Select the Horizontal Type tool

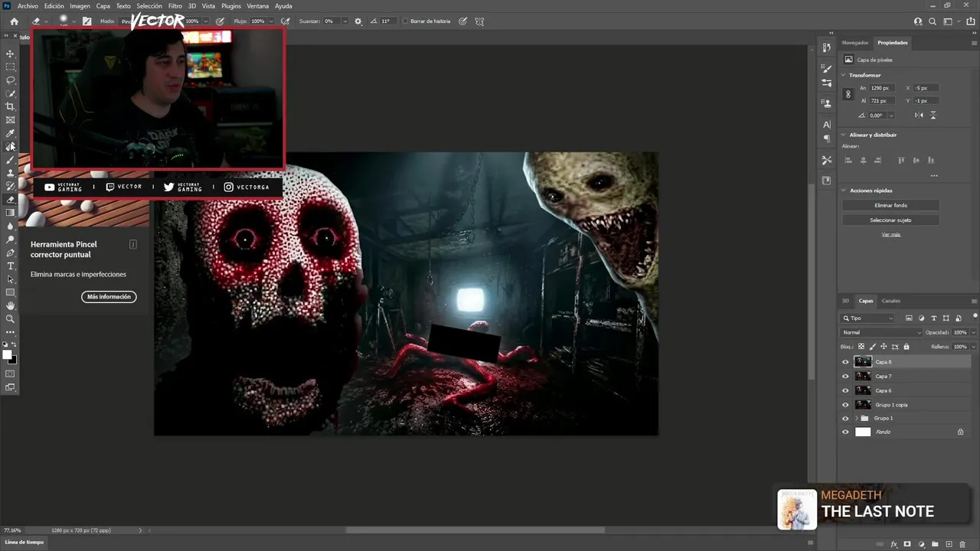pyautogui.click(x=10, y=266)
